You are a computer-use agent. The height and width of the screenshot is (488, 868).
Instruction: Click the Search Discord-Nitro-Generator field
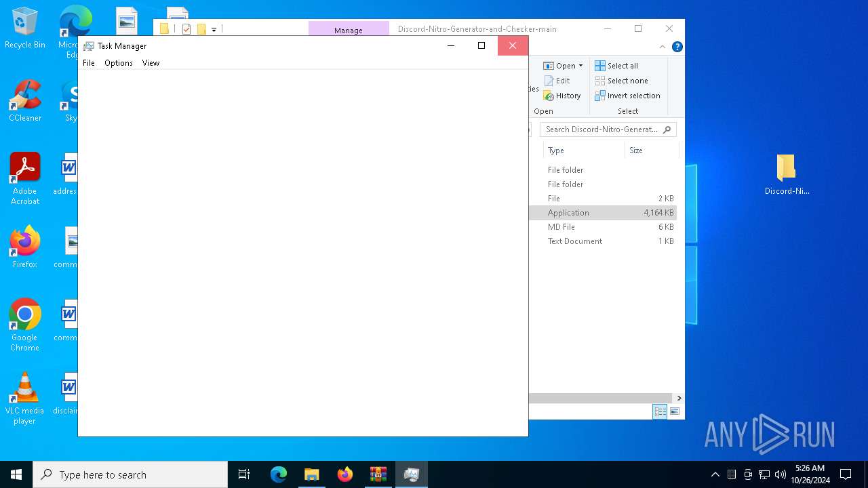coord(608,129)
